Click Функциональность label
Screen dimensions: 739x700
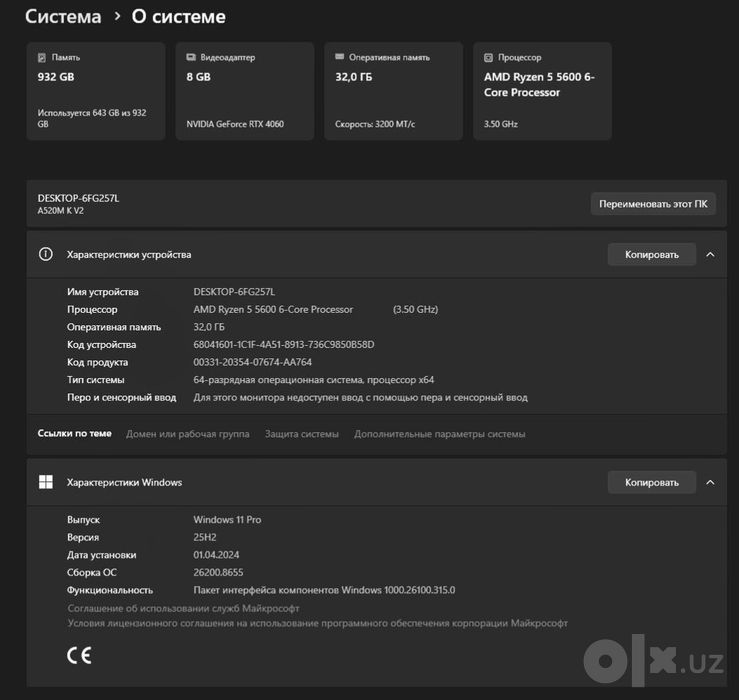(x=110, y=590)
